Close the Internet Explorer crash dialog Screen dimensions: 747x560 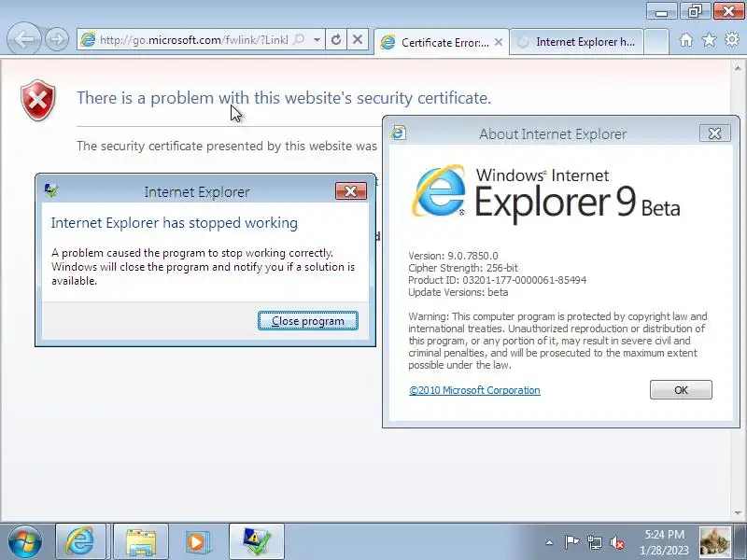351,191
